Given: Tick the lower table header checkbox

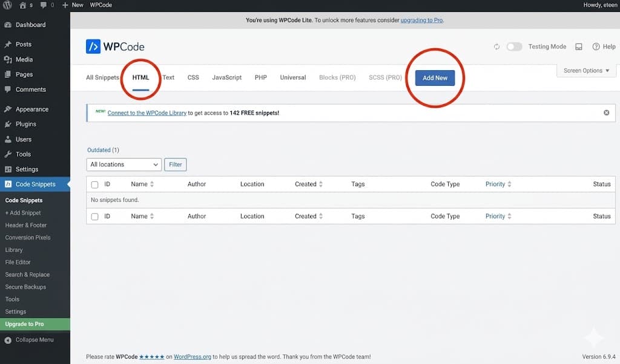Looking at the screenshot, I should coord(95,216).
